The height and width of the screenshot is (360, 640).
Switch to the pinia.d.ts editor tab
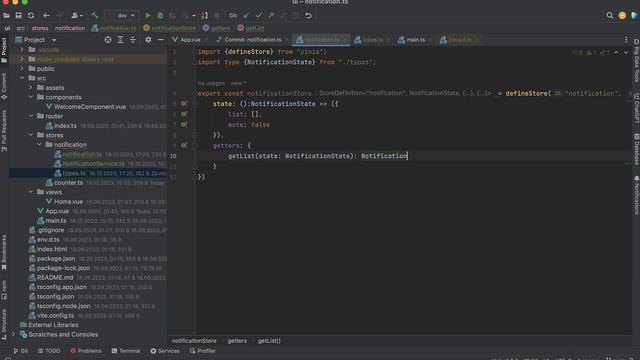460,40
